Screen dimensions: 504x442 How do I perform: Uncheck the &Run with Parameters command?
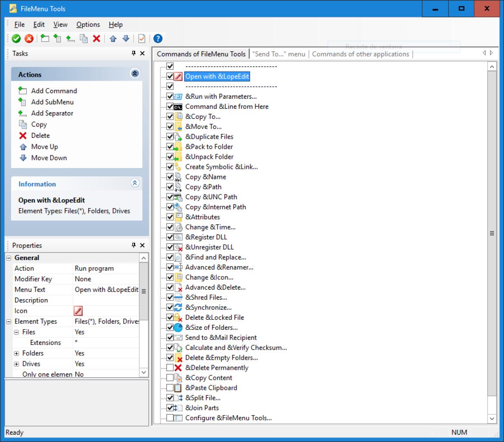click(170, 96)
